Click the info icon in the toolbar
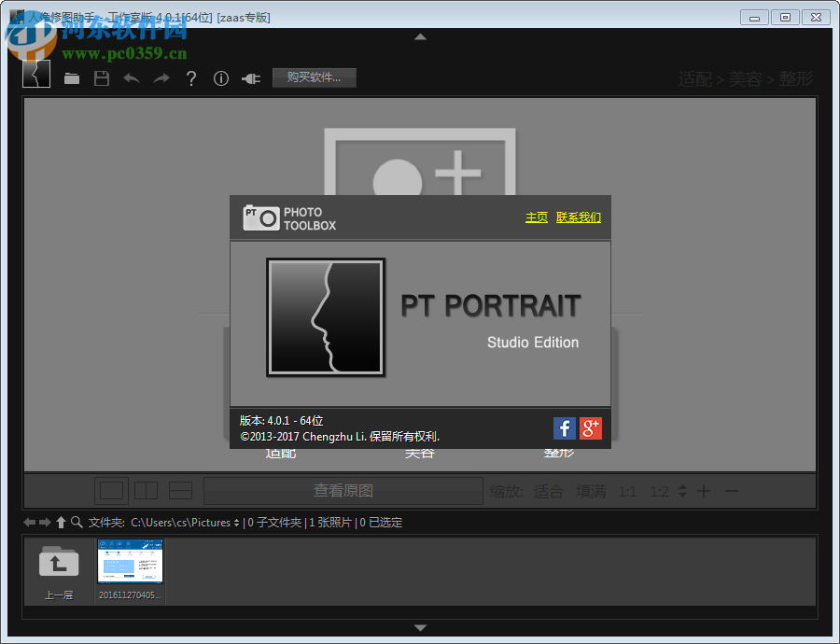Viewport: 840px width, 644px height. (x=220, y=78)
